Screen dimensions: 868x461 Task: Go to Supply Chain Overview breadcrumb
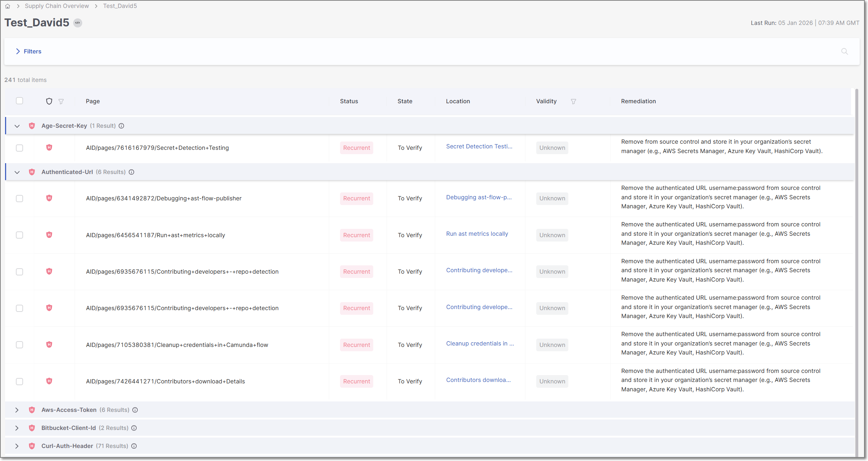coord(57,6)
